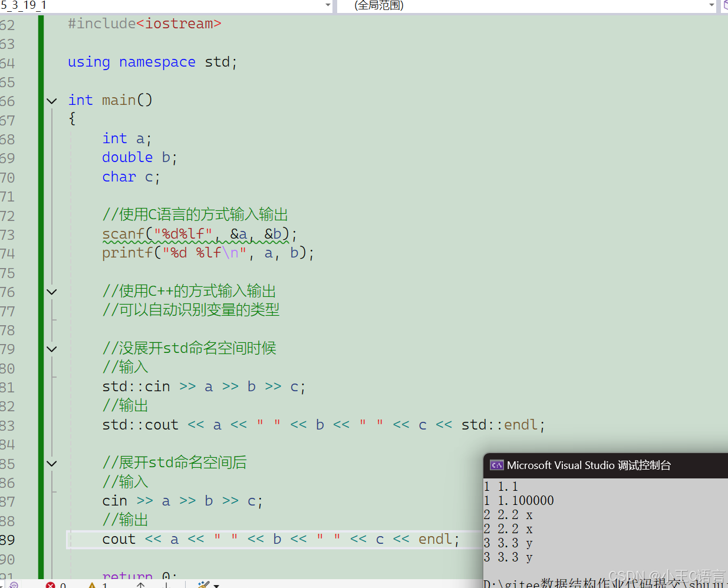Click the comment //使用C语言的方式输入输出

195,214
